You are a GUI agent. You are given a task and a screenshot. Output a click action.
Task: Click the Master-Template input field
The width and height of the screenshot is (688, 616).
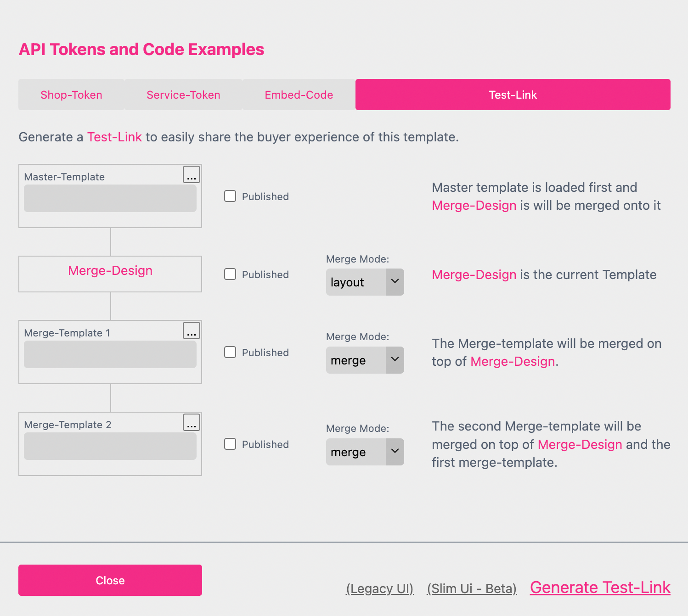pyautogui.click(x=110, y=198)
